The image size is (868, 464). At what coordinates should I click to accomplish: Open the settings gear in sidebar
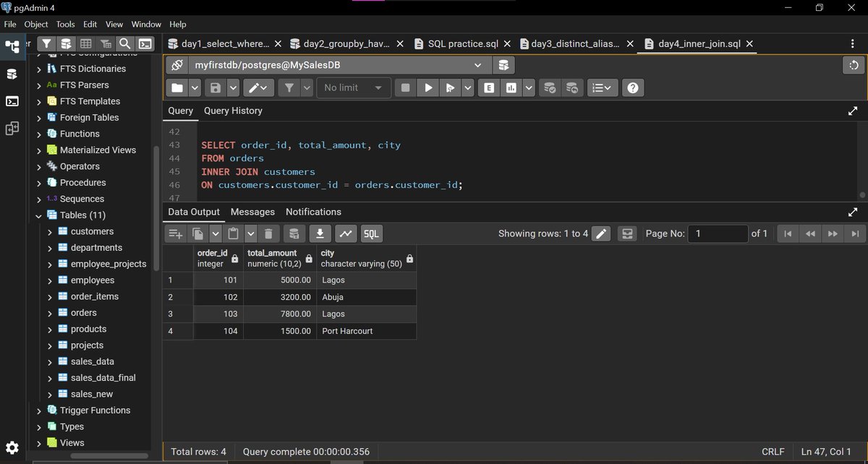tap(12, 447)
